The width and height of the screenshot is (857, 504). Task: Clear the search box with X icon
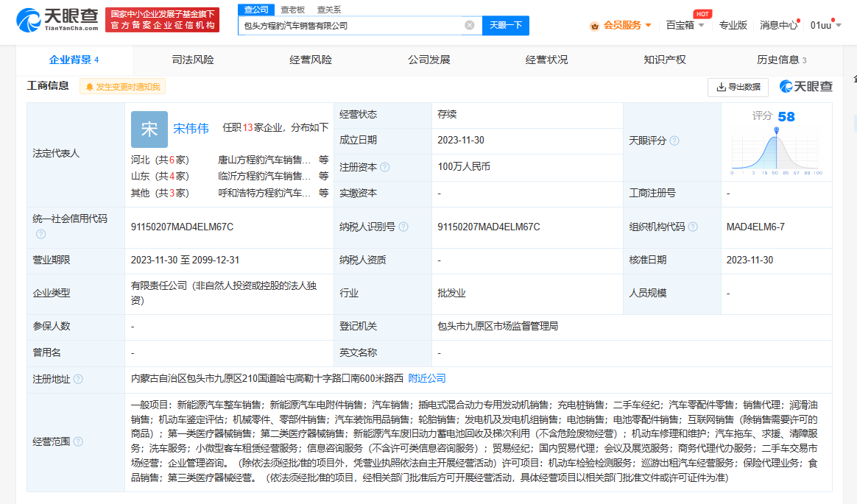tap(469, 26)
